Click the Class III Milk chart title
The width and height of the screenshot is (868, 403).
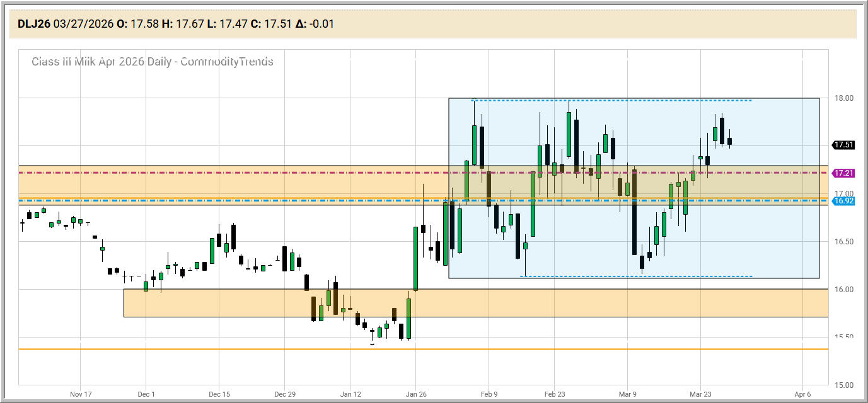152,61
